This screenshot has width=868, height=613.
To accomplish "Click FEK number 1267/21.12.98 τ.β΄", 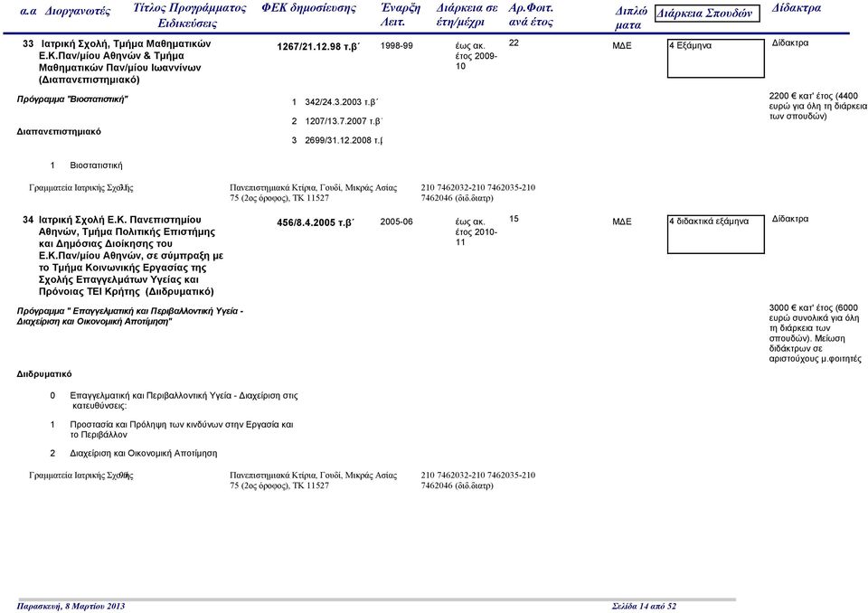I will (317, 47).
